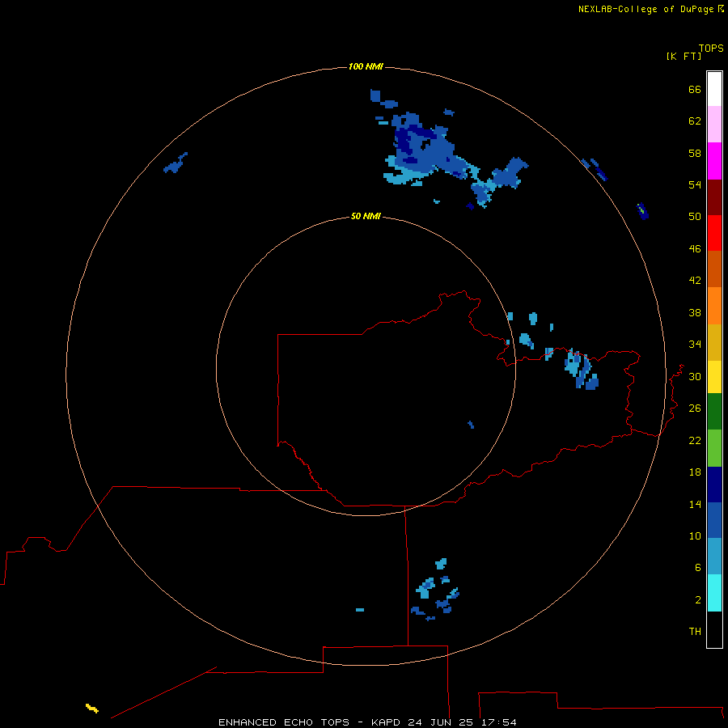Click the legend value 14
Viewport: 728px width, 728px height.
695,504
